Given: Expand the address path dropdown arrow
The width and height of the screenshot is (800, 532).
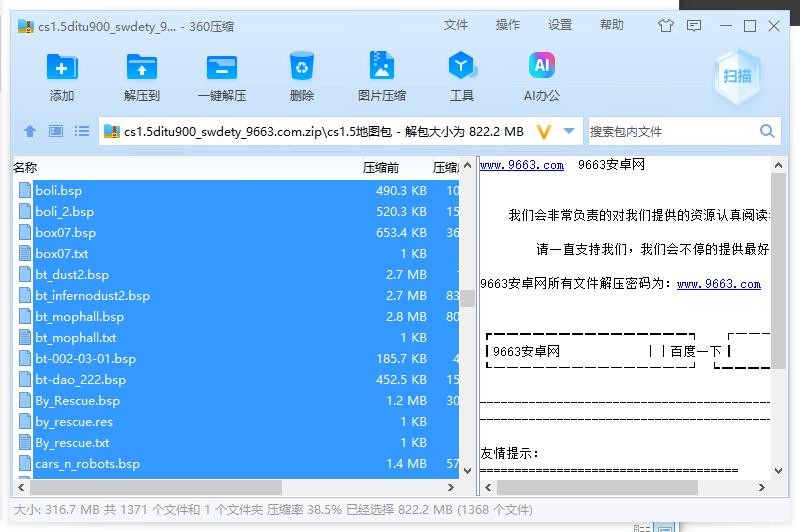Looking at the screenshot, I should pos(569,131).
